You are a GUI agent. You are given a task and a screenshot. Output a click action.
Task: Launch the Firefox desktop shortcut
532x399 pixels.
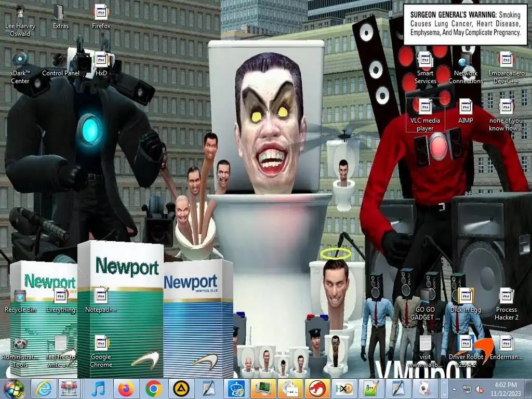101,17
